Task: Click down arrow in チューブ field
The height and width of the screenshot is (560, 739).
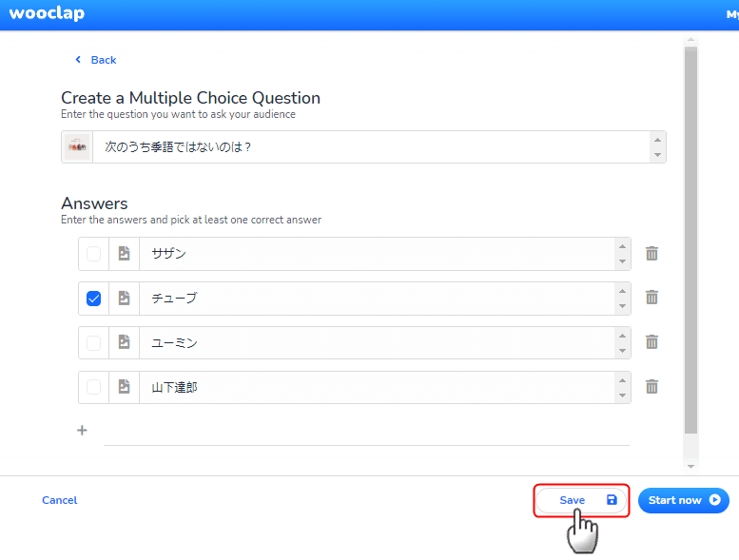Action: coord(623,306)
